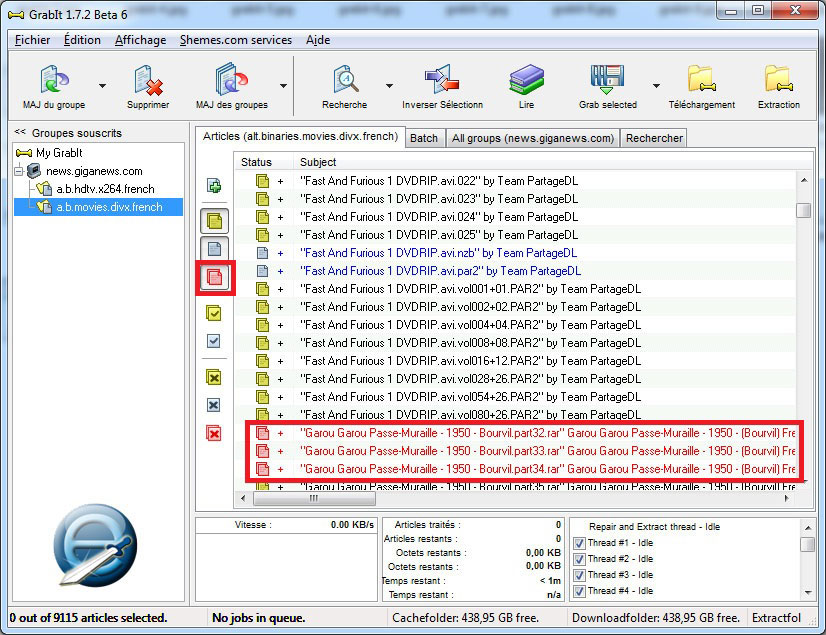The width and height of the screenshot is (826, 635).
Task: Click the article list vertical scrollbar thumb
Action: pyautogui.click(x=803, y=210)
